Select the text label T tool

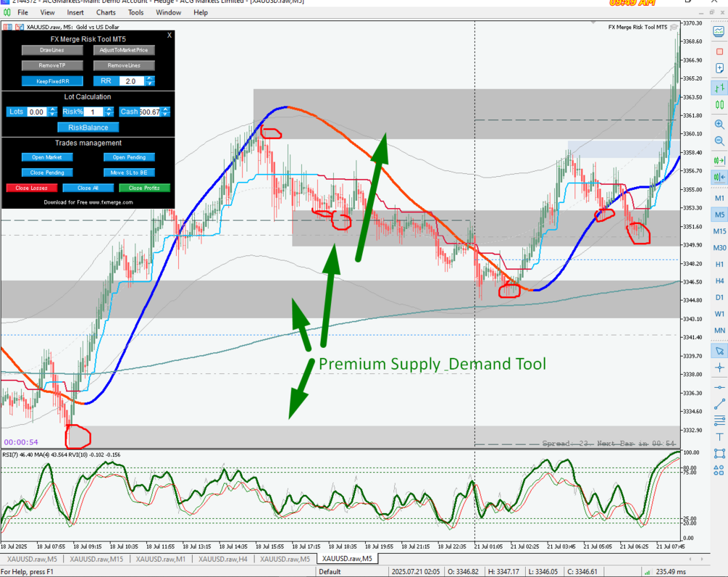pos(719,436)
